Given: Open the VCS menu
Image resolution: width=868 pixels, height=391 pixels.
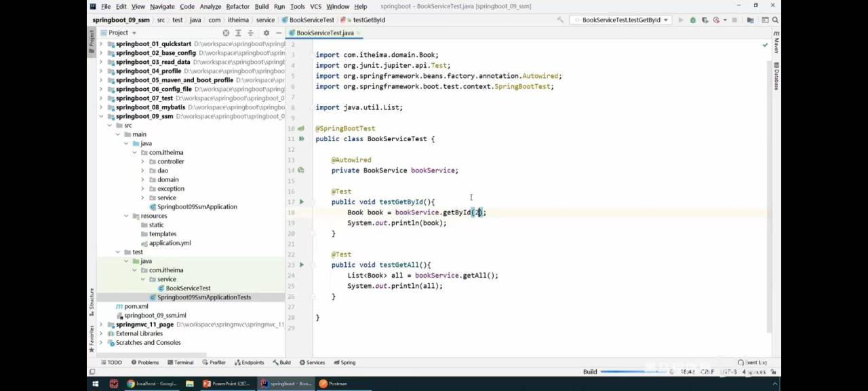Looking at the screenshot, I should click(315, 7).
